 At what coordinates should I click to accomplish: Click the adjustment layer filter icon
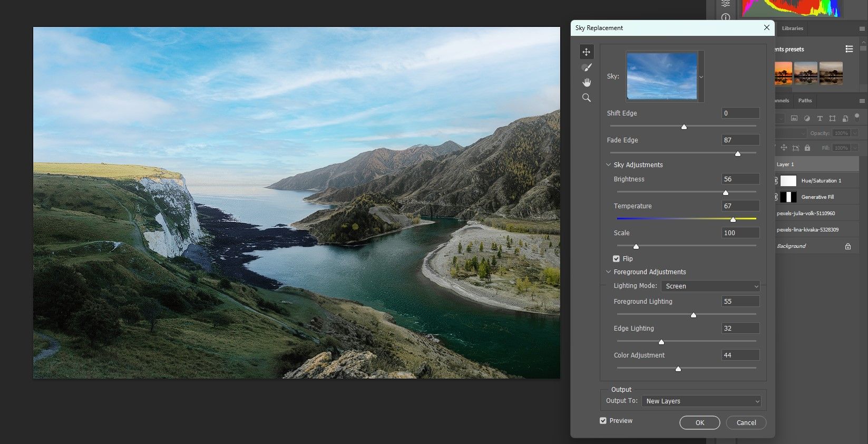[807, 118]
